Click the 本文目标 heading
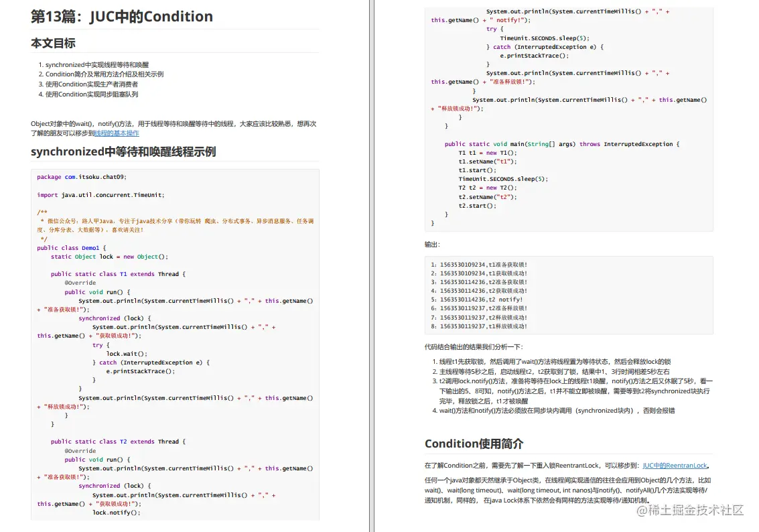 (x=53, y=43)
